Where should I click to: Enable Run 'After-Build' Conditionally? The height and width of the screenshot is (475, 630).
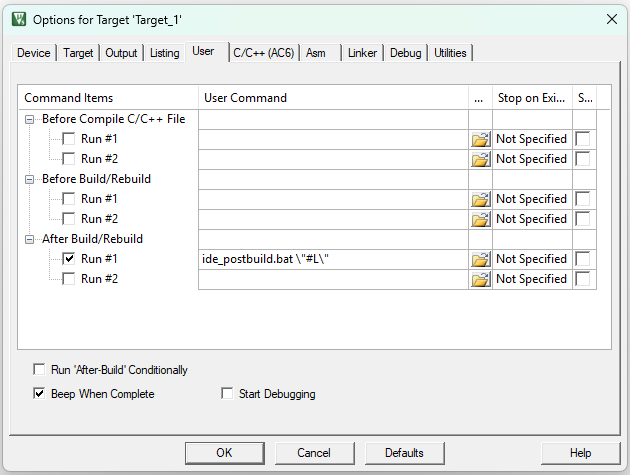pyautogui.click(x=39, y=369)
